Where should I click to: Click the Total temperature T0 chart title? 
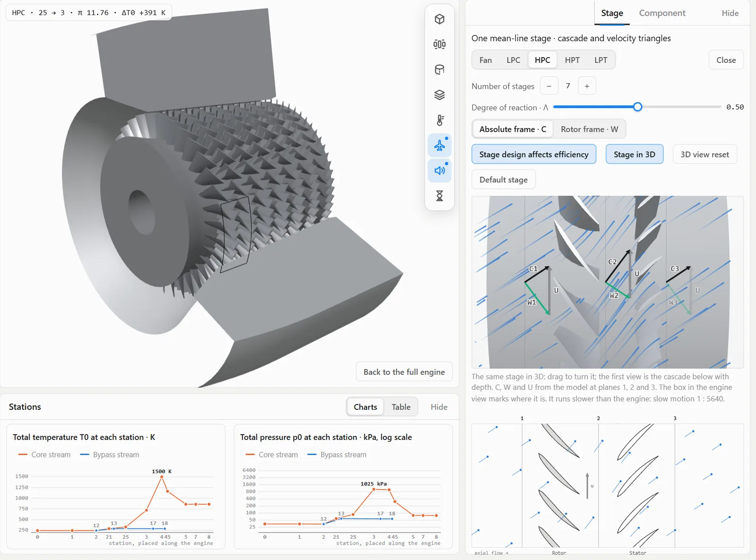click(x=84, y=437)
